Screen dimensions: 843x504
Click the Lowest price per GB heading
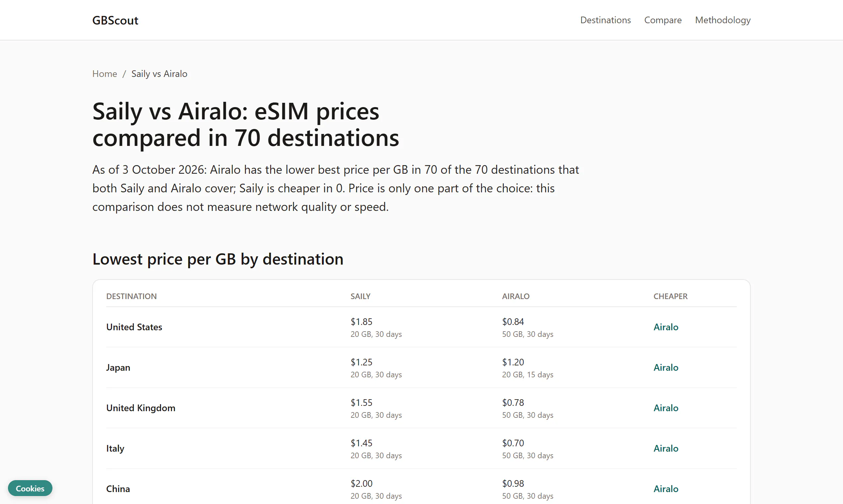click(x=218, y=259)
